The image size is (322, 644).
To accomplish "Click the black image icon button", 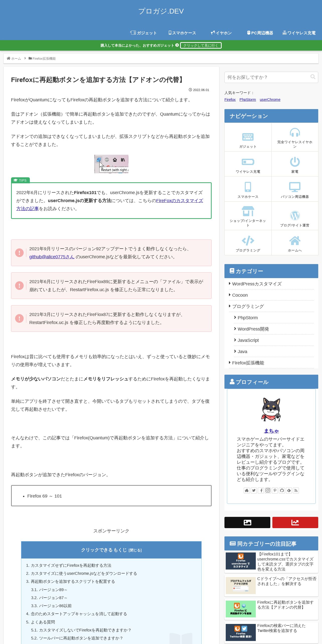I will 247,522.
